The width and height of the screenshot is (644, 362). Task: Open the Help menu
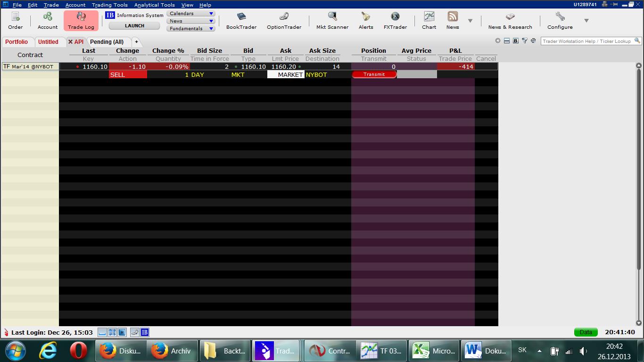(205, 5)
